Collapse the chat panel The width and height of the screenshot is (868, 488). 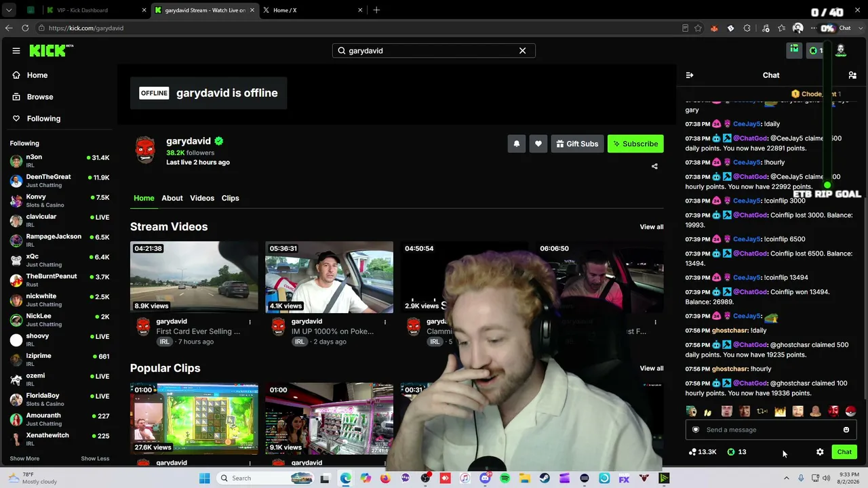tap(690, 75)
